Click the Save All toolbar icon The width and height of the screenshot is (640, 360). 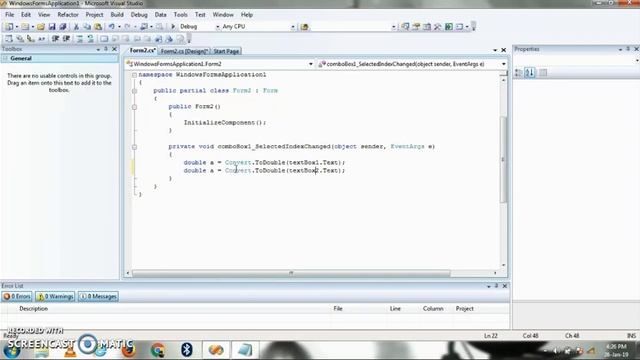[63, 27]
